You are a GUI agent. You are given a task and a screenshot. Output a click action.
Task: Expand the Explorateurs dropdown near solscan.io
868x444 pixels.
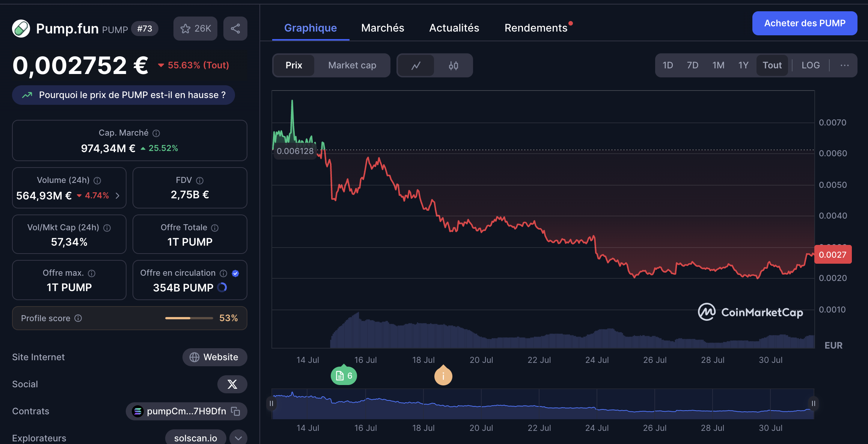click(238, 438)
